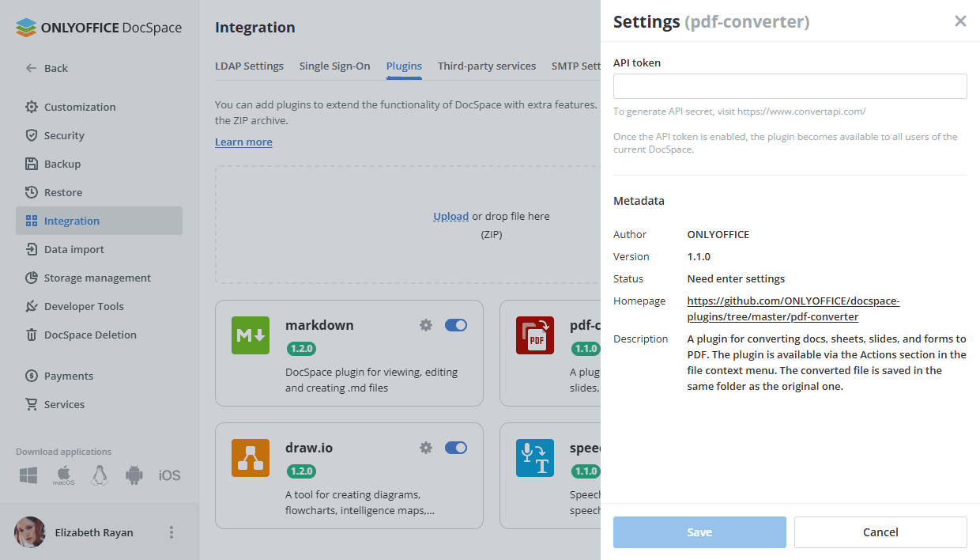The width and height of the screenshot is (980, 560).
Task: Focus the API token input field
Action: (790, 86)
